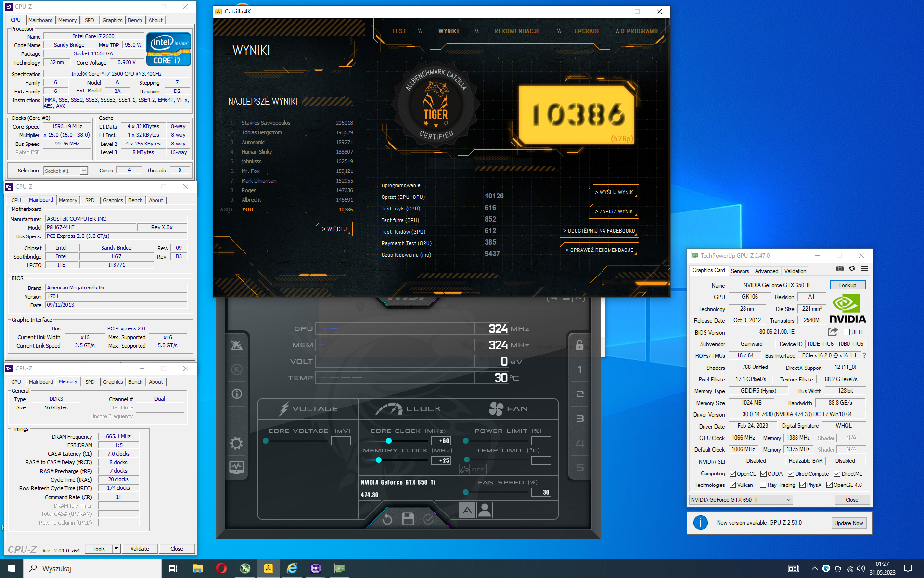Click UDOSTĘPNIJ NA FACEBOOKU button
The image size is (924, 578).
pyautogui.click(x=599, y=231)
